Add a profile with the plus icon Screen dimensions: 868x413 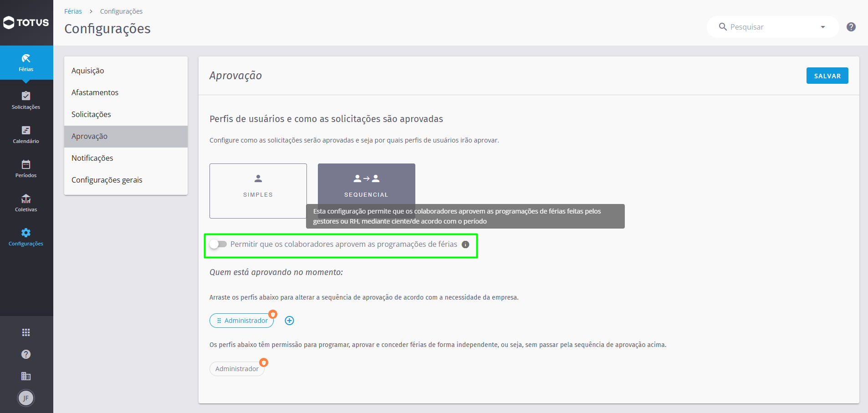pos(289,321)
